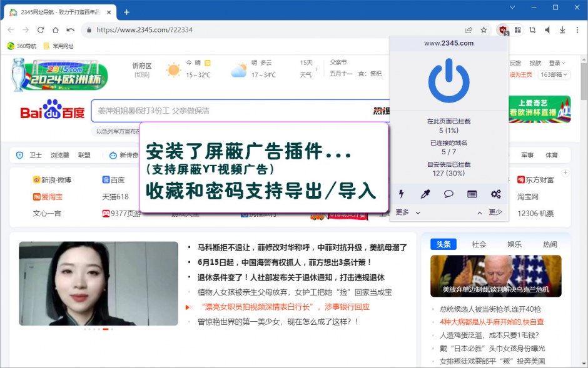Open the home page button
Image resolution: width=588 pixels, height=368 pixels.
(x=56, y=30)
